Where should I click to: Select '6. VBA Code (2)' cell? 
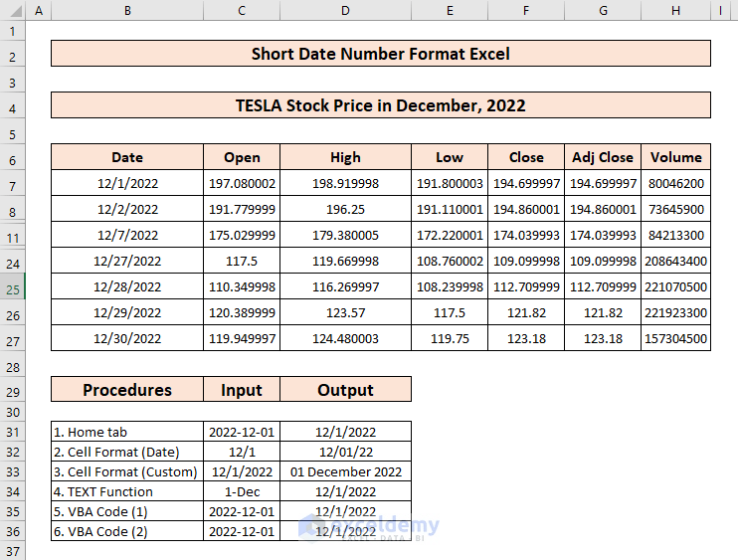tap(127, 531)
